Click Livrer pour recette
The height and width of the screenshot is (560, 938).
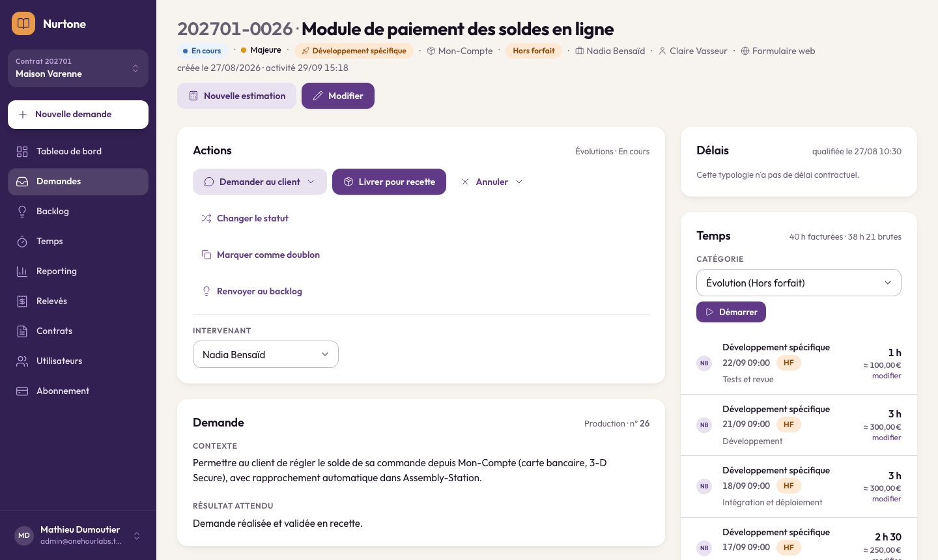[389, 182]
